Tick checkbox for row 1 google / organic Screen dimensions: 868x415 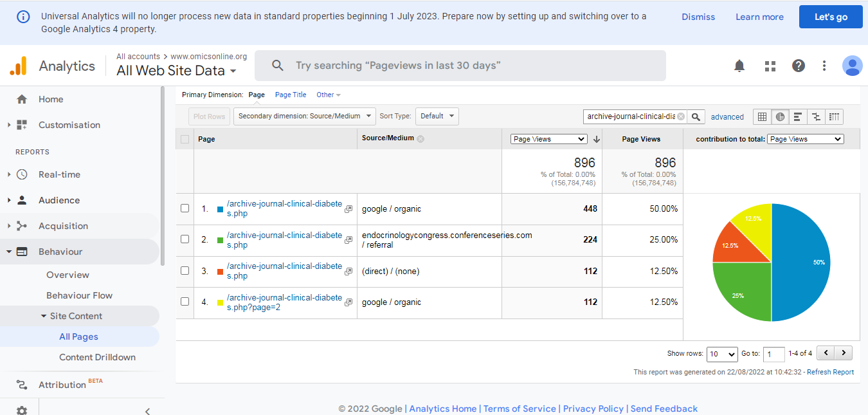185,208
